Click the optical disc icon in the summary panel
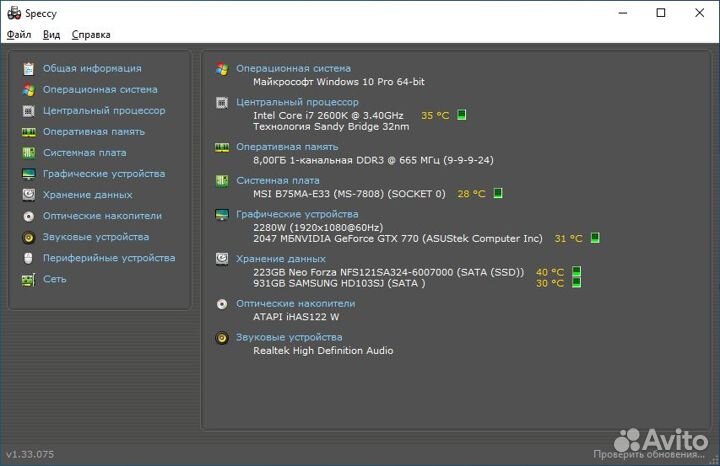The image size is (720, 466). [x=222, y=304]
